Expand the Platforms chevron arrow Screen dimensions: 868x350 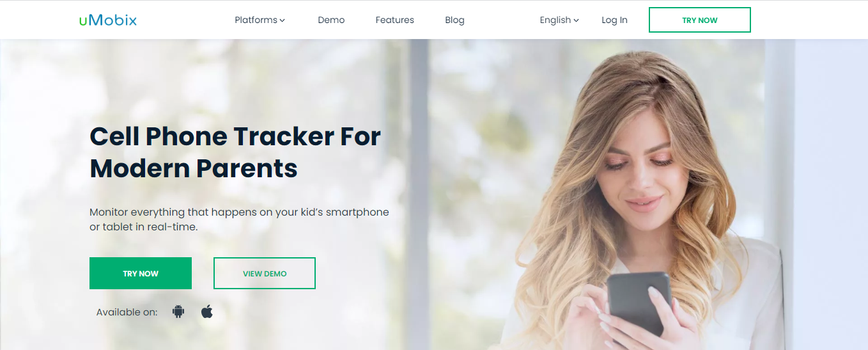point(282,20)
